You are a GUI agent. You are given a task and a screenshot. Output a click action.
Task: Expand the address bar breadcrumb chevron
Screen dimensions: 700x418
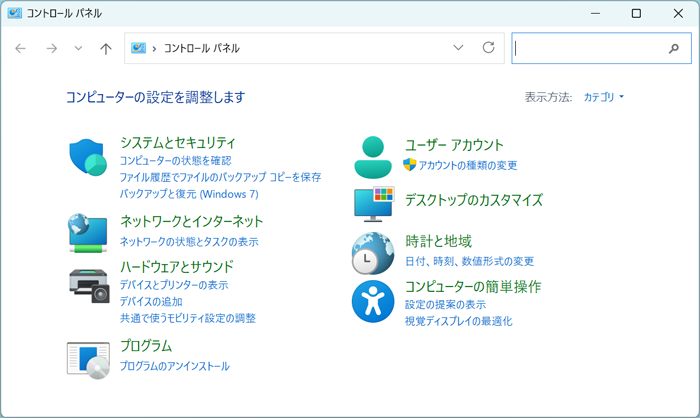[x=154, y=48]
